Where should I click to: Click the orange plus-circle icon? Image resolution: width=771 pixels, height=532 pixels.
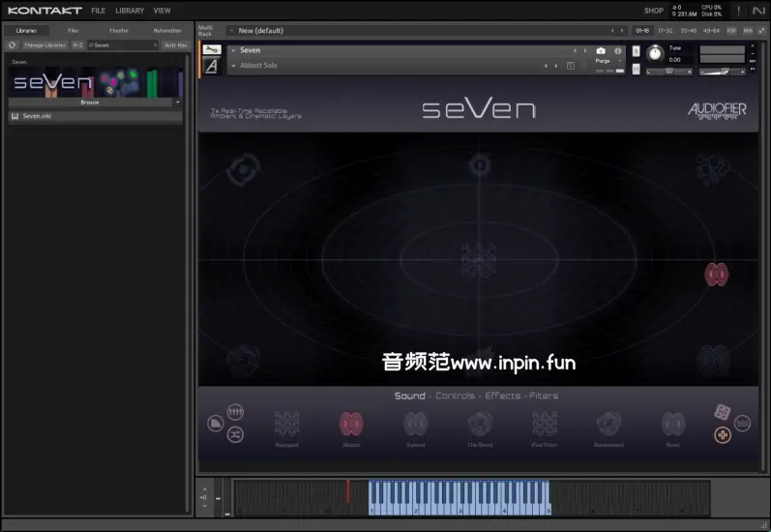pos(723,434)
